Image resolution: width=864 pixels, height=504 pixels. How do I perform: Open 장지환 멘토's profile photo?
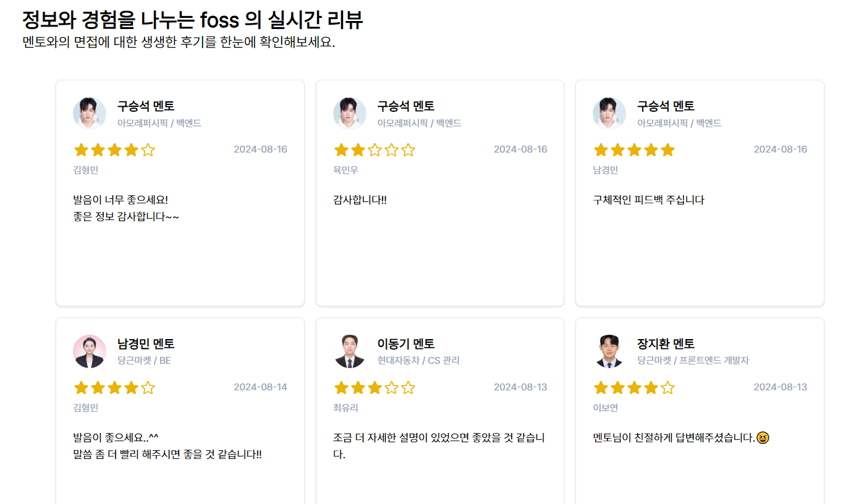(609, 351)
